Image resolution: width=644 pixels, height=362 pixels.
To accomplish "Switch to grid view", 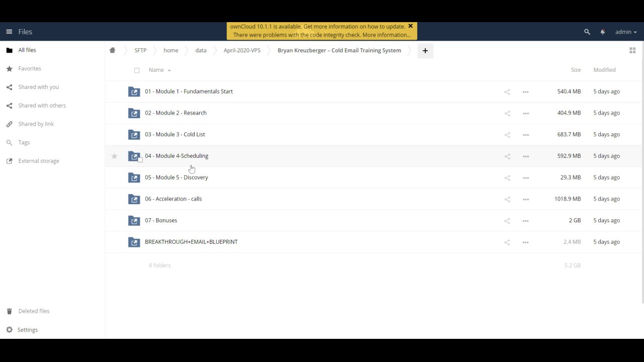I will (632, 50).
